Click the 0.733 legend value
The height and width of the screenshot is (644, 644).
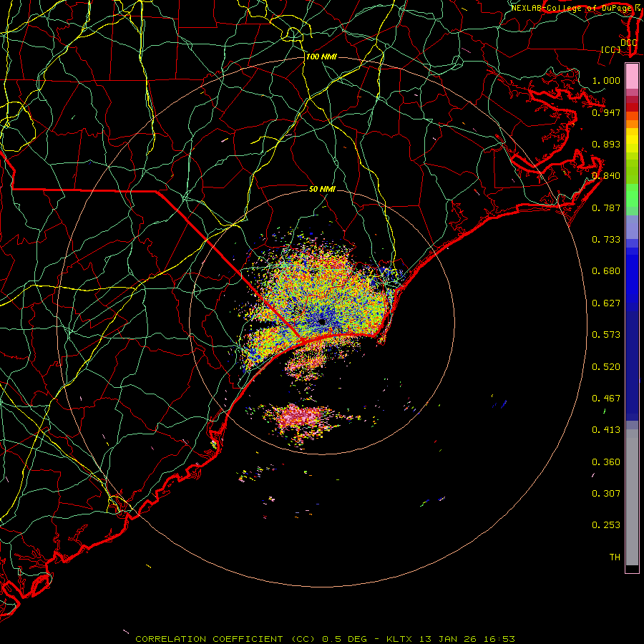606,240
